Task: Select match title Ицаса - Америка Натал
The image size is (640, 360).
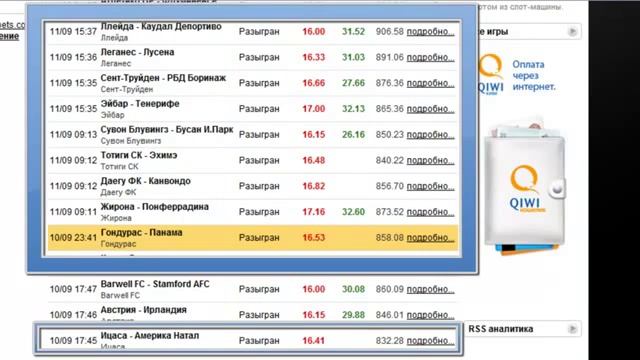Action: 150,336
